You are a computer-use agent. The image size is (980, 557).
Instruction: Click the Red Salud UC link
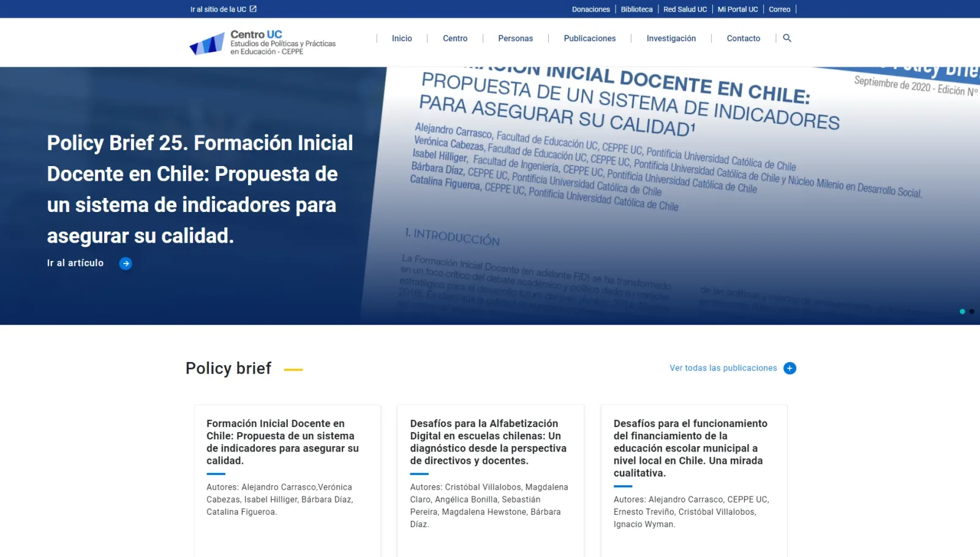pyautogui.click(x=685, y=9)
